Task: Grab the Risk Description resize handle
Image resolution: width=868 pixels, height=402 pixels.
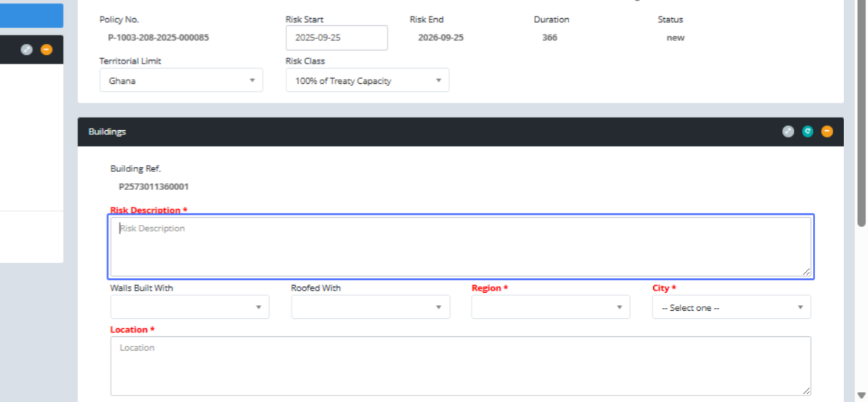Action: click(806, 271)
